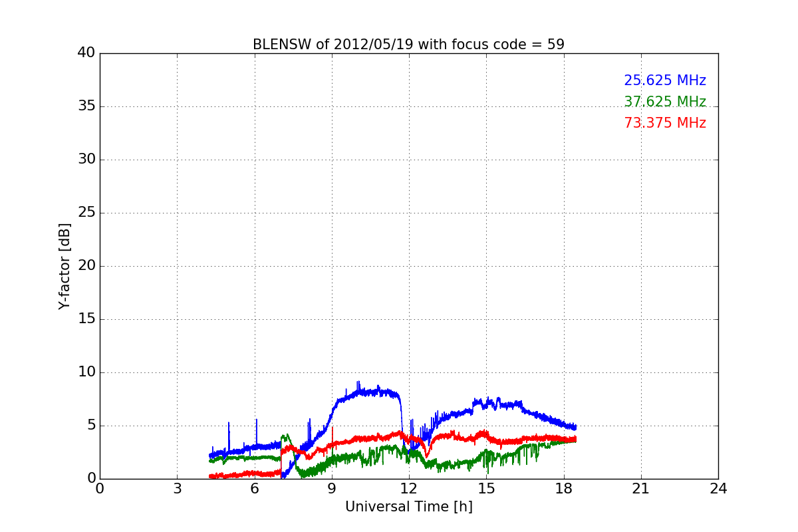
Task: Click the y-axis tick label 40
Action: pos(86,53)
